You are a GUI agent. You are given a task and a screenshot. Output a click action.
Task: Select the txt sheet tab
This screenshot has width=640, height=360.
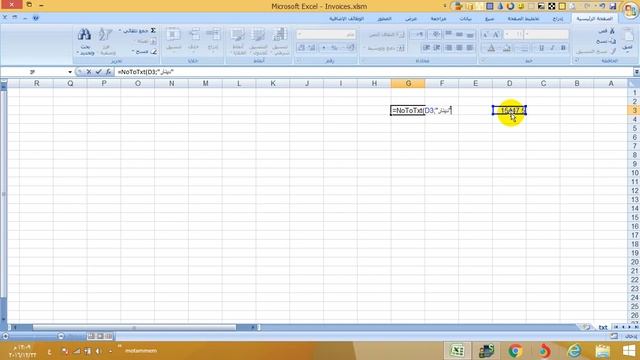click(602, 327)
